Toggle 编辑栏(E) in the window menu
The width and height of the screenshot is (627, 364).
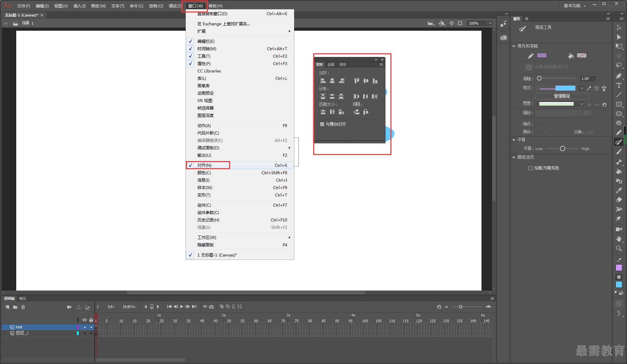240,41
